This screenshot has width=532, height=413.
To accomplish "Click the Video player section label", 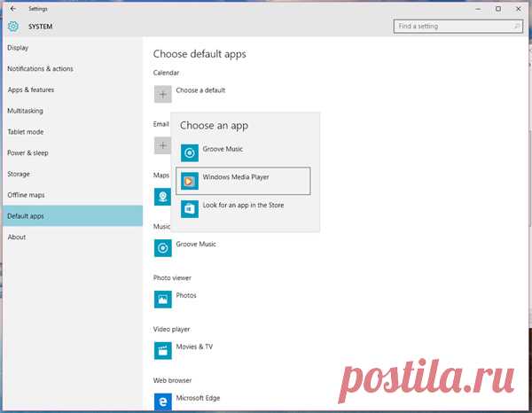I will (x=172, y=329).
